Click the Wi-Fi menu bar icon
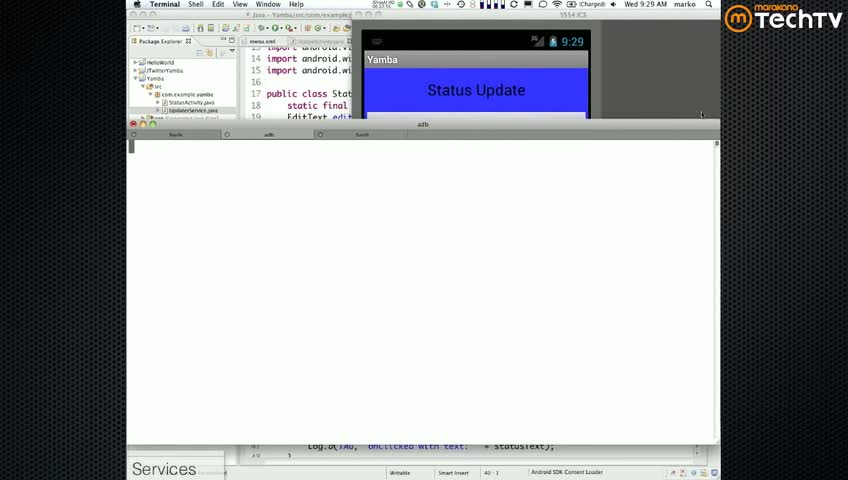Image resolution: width=848 pixels, height=480 pixels. 556,4
